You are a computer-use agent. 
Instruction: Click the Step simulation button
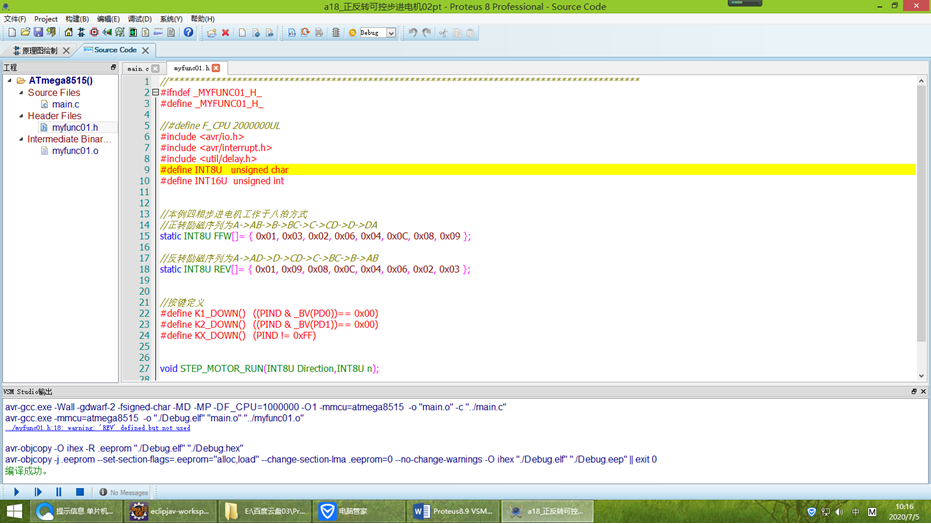pyautogui.click(x=38, y=492)
